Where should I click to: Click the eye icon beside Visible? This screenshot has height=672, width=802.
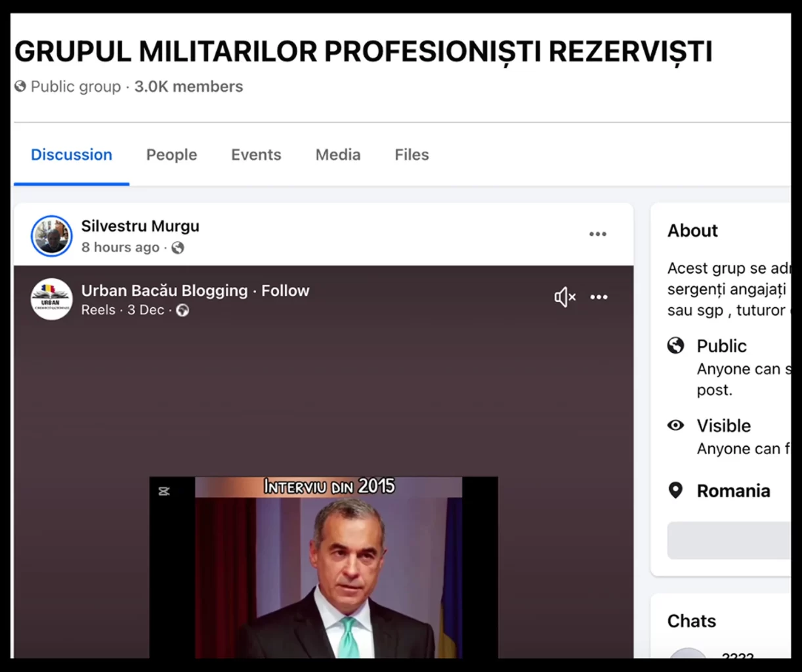[675, 425]
